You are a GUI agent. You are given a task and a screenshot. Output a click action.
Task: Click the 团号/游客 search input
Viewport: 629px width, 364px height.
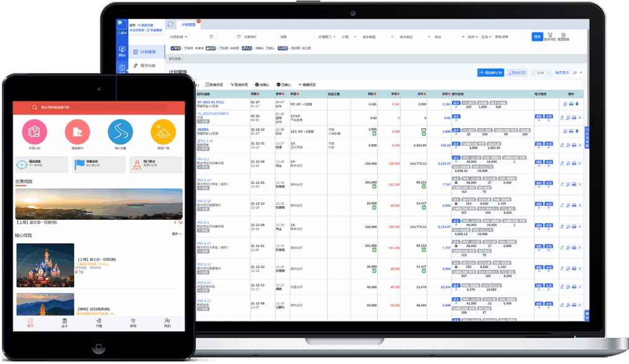[x=512, y=37]
